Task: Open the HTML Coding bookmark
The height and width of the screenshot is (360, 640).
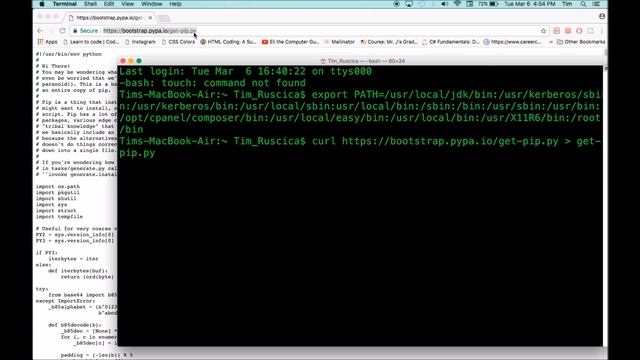Action: pos(228,42)
